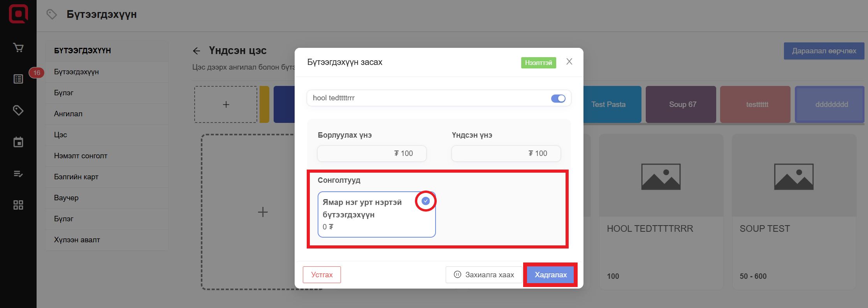This screenshot has height=308, width=868.
Task: Click the checklist sidebar icon
Action: pos(18,174)
